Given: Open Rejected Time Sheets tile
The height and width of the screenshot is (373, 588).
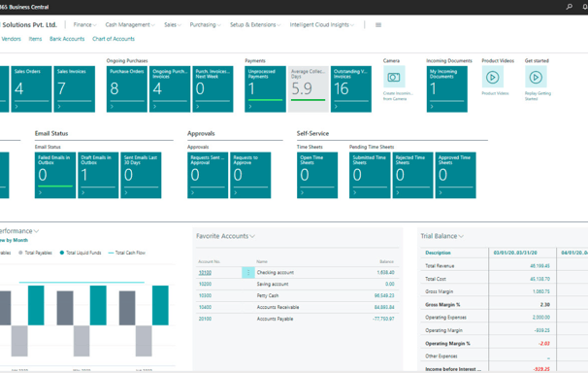Looking at the screenshot, I should pos(412,175).
